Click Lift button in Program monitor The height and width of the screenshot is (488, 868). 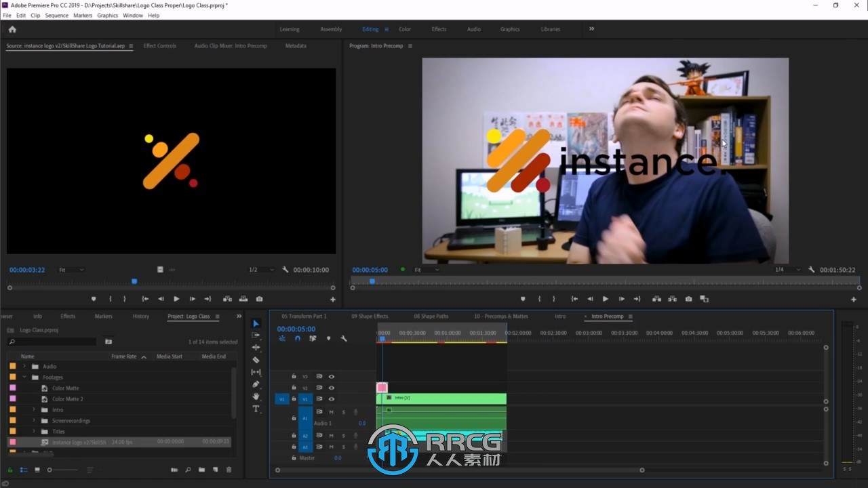(x=656, y=299)
